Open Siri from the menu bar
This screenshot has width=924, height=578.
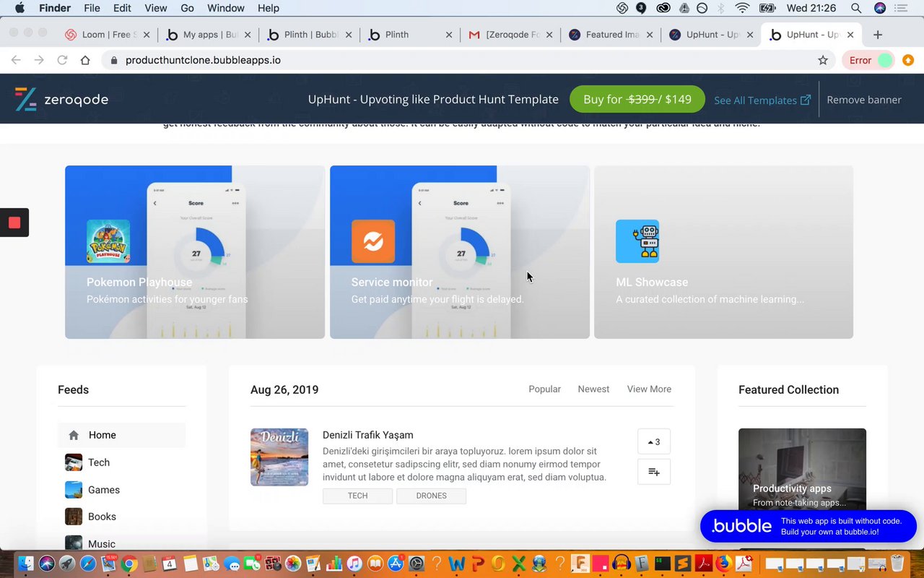tap(880, 8)
